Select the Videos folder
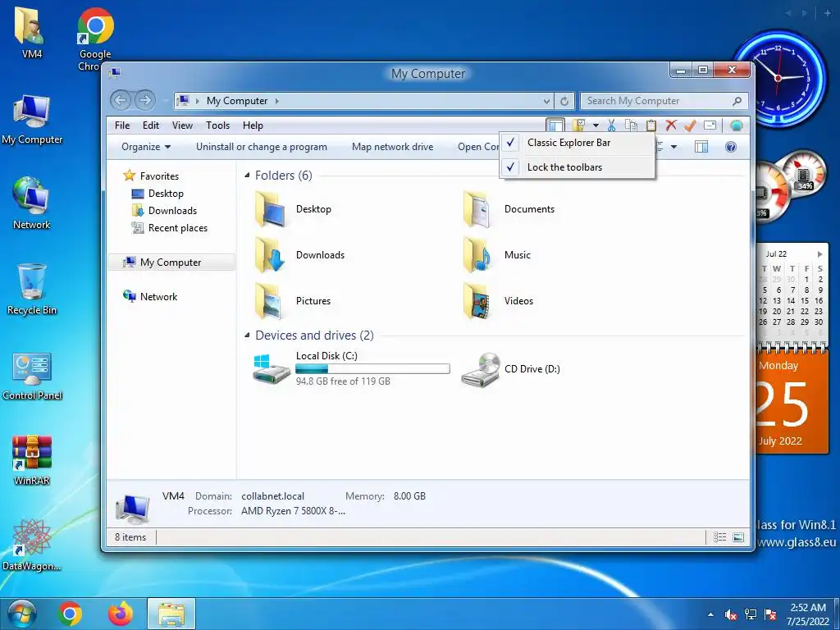Viewport: 840px width, 630px height. click(x=499, y=301)
